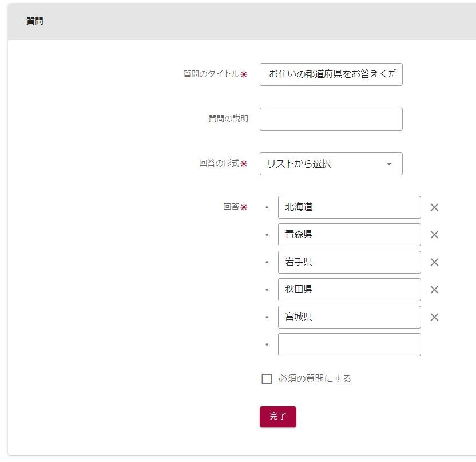
Task: Enable the 必須の質問にする checkbox
Action: click(267, 379)
